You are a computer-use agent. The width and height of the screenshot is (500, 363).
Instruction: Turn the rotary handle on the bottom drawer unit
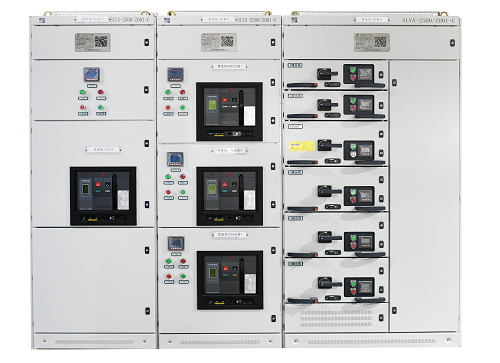(327, 283)
